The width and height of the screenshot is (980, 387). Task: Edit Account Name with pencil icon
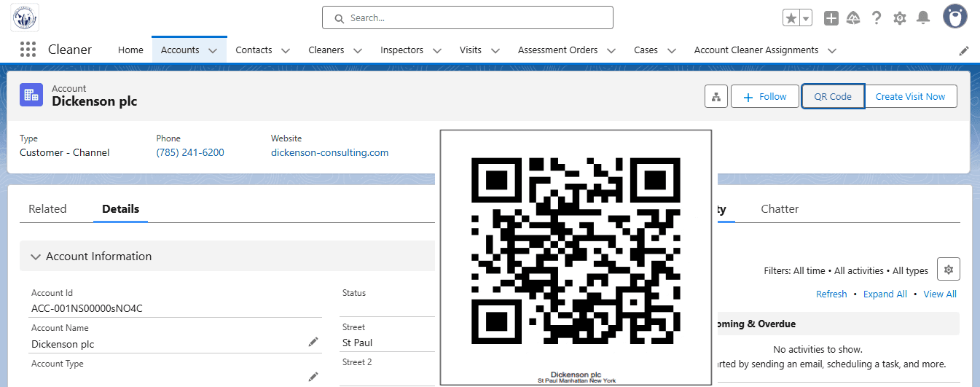(313, 342)
